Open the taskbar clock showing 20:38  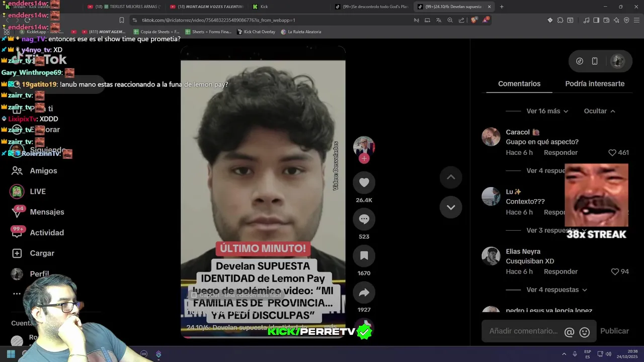pos(627,354)
